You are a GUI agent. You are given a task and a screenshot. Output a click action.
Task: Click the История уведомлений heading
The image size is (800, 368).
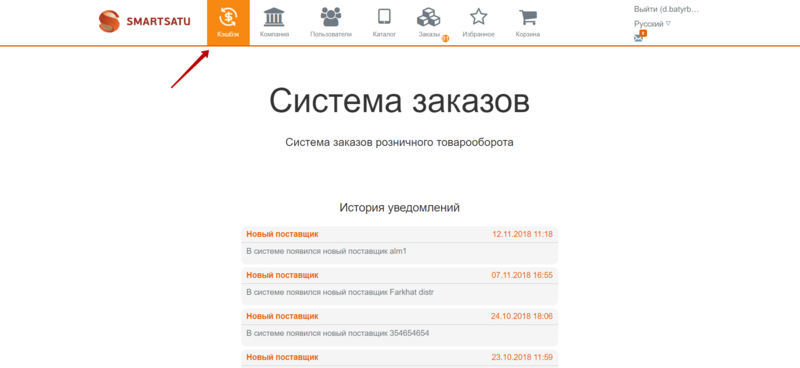[399, 208]
